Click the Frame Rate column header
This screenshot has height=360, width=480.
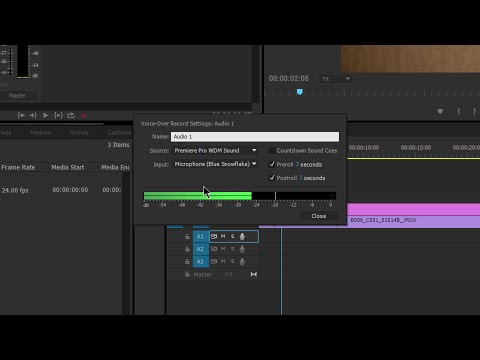pyautogui.click(x=18, y=167)
